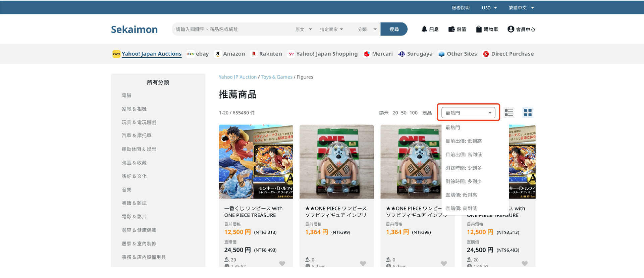The height and width of the screenshot is (278, 644).
Task: Click the Direct Purchase logo icon
Action: coord(486,54)
